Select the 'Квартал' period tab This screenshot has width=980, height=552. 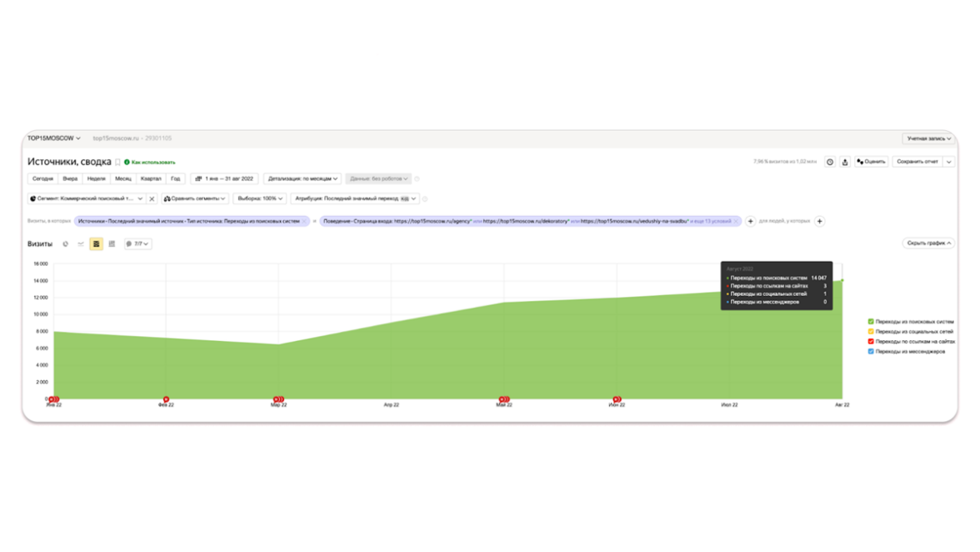tap(151, 178)
